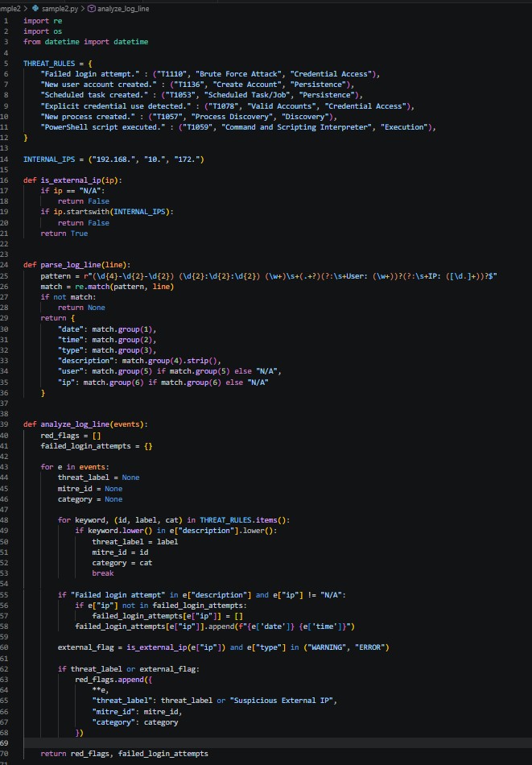Click the "192.168." string on line 14
532x765 pixels.
click(x=114, y=159)
